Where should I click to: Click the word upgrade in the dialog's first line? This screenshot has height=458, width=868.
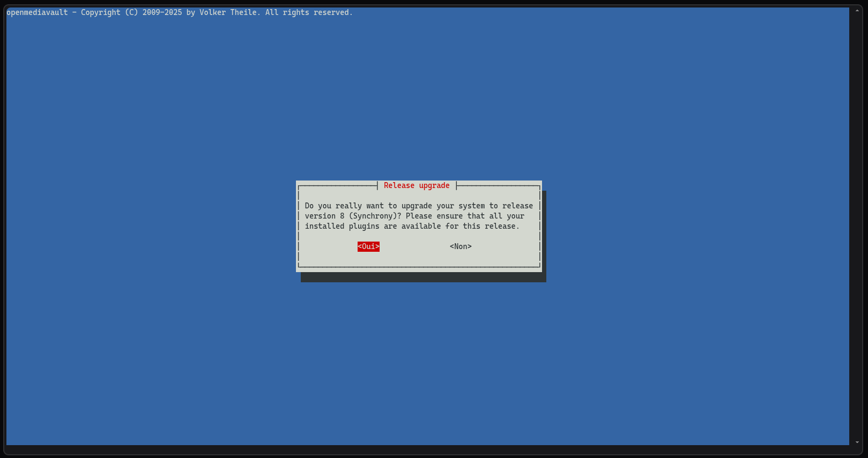click(x=417, y=206)
